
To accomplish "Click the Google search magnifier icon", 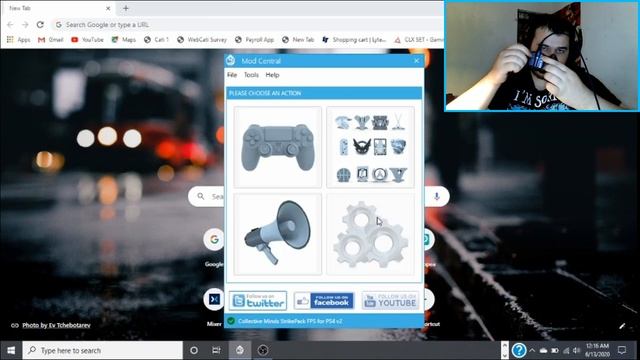I will click(x=201, y=196).
